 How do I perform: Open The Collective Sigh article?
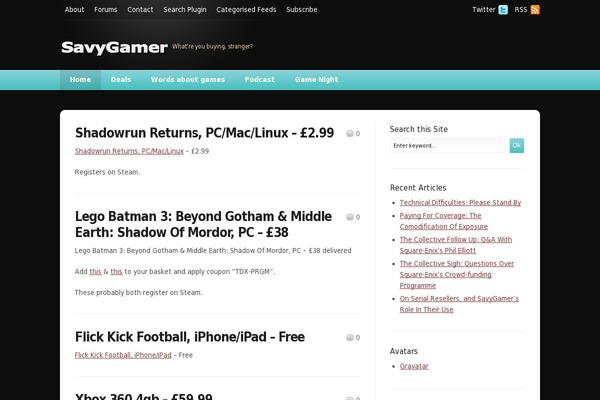pyautogui.click(x=457, y=274)
